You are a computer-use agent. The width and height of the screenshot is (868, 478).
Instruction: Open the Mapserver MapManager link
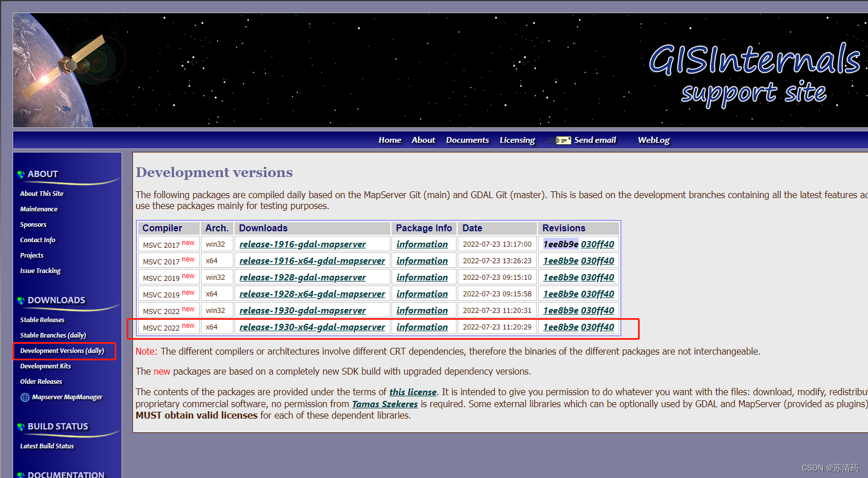point(67,397)
